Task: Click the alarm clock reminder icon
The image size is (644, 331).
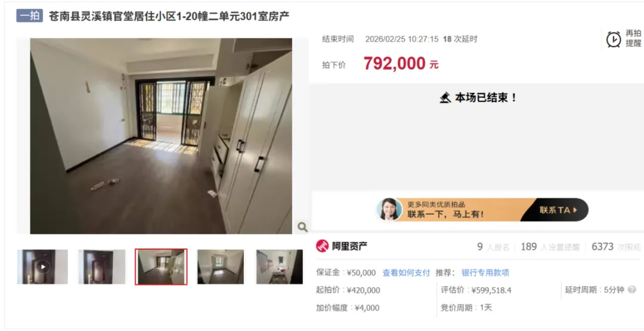Action: click(614, 39)
